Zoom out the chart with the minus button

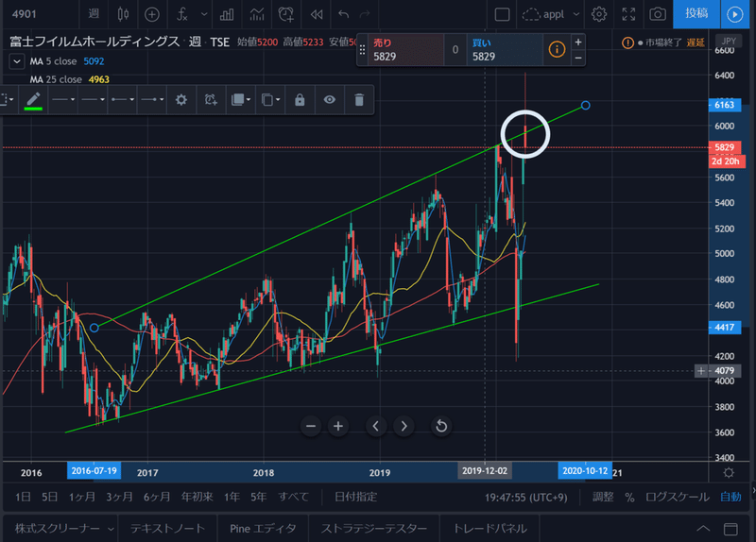pyautogui.click(x=311, y=426)
